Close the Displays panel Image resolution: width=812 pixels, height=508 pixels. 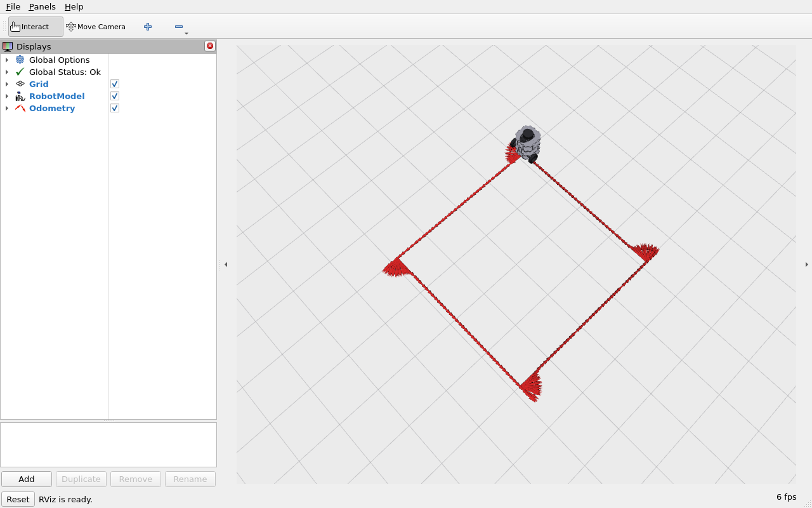coord(210,46)
